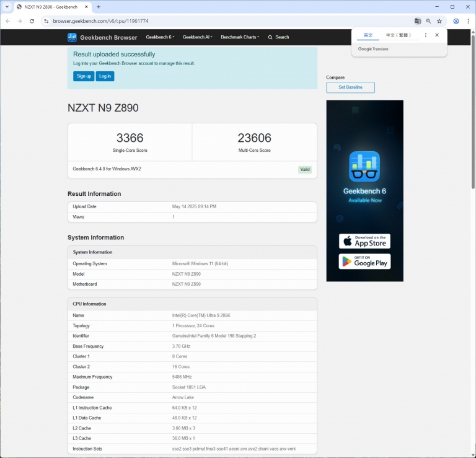
Task: Bookmark this page with the star icon
Action: pos(439,21)
